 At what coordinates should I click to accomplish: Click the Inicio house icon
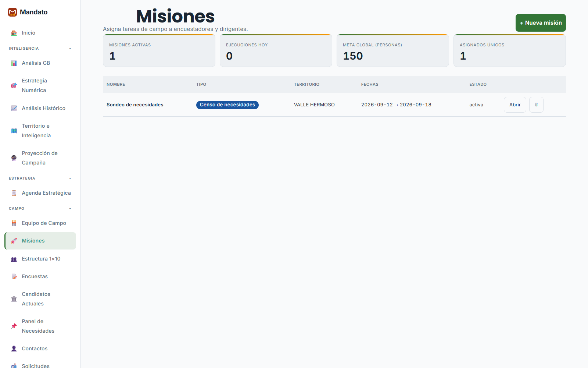(14, 33)
